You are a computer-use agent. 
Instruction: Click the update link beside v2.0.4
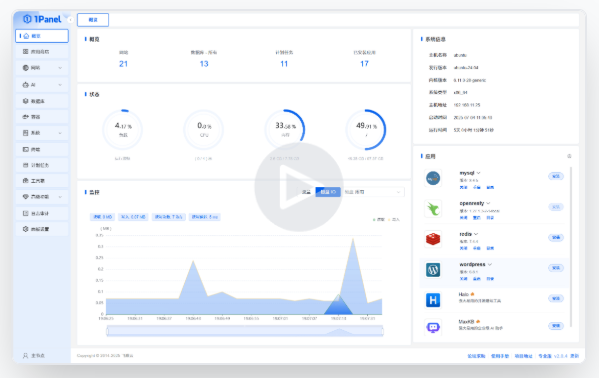tap(575, 356)
